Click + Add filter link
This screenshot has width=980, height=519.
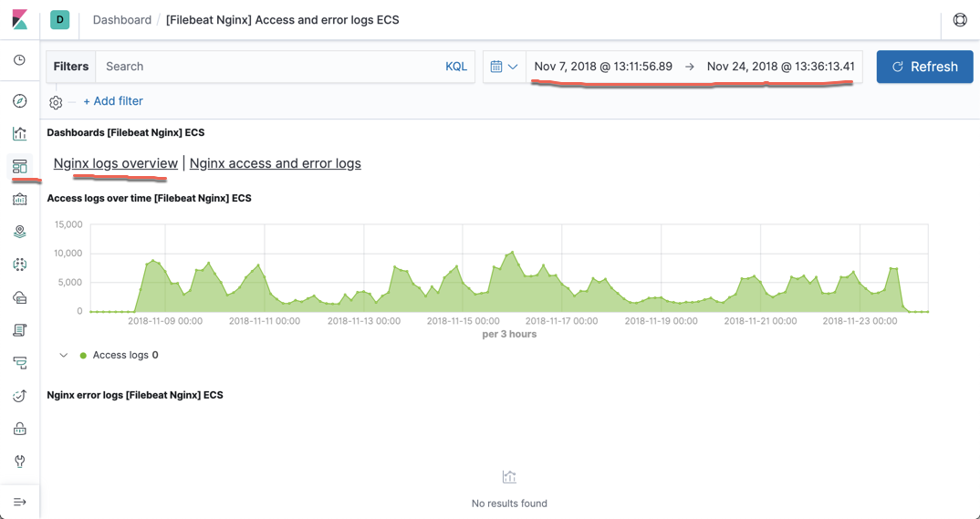(x=113, y=101)
